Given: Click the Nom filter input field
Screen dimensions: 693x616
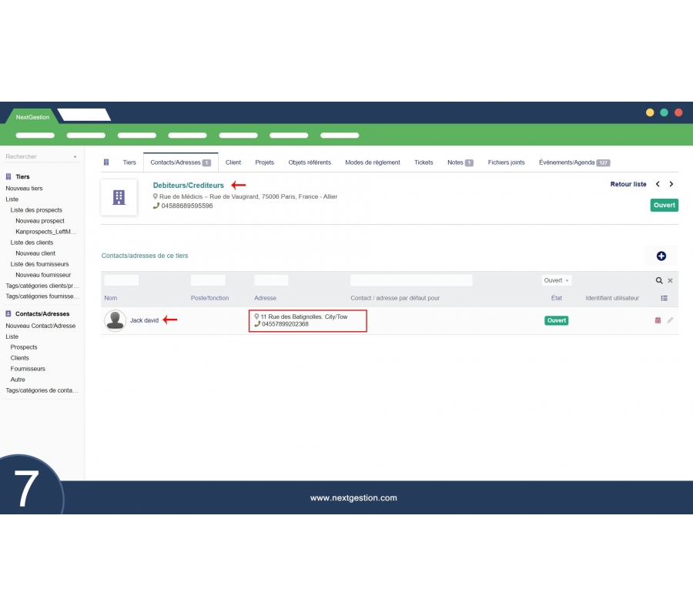Looking at the screenshot, I should [x=122, y=281].
